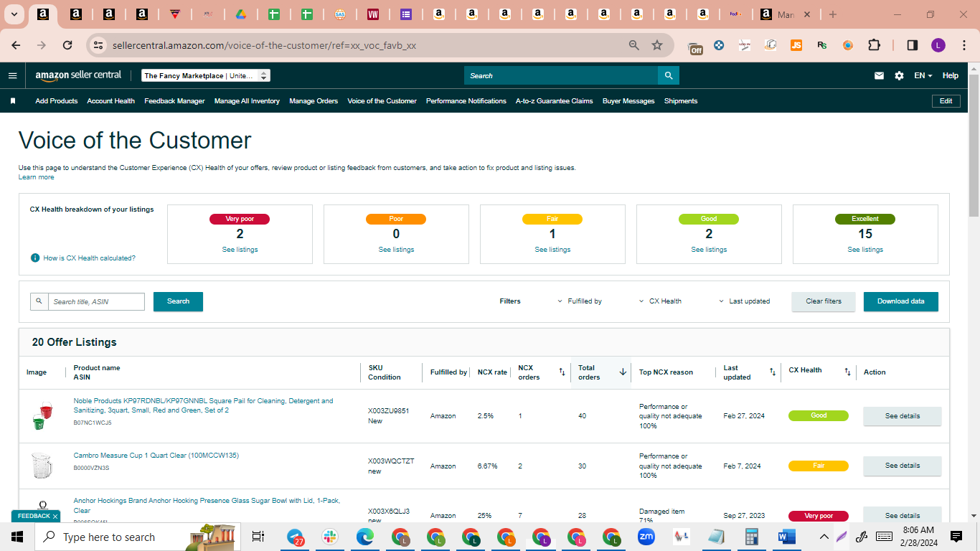
Task: Click the Search title, ASIN input field
Action: coord(96,301)
